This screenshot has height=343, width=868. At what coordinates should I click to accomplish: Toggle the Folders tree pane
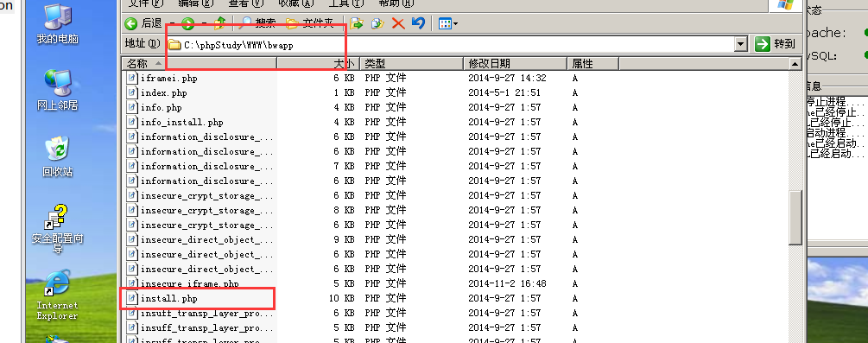[x=309, y=23]
